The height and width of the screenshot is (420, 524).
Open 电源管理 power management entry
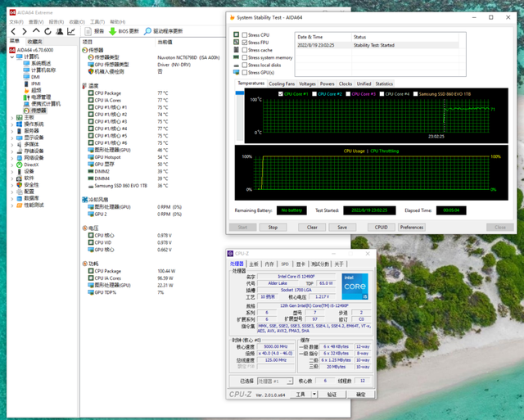point(37,97)
